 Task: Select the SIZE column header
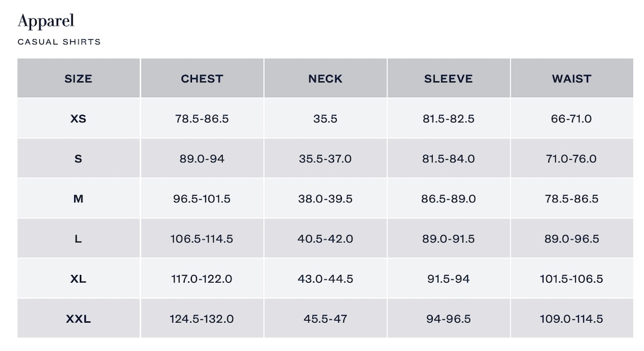tap(79, 79)
